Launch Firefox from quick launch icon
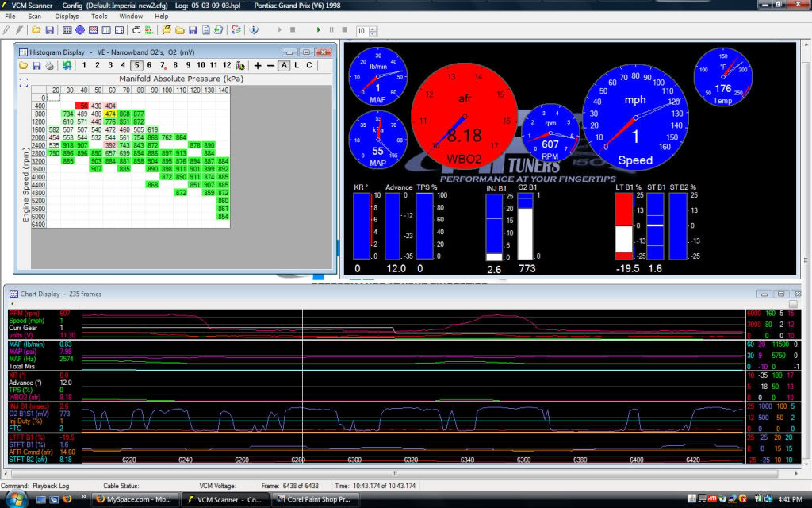The image size is (812, 508). pos(67,499)
